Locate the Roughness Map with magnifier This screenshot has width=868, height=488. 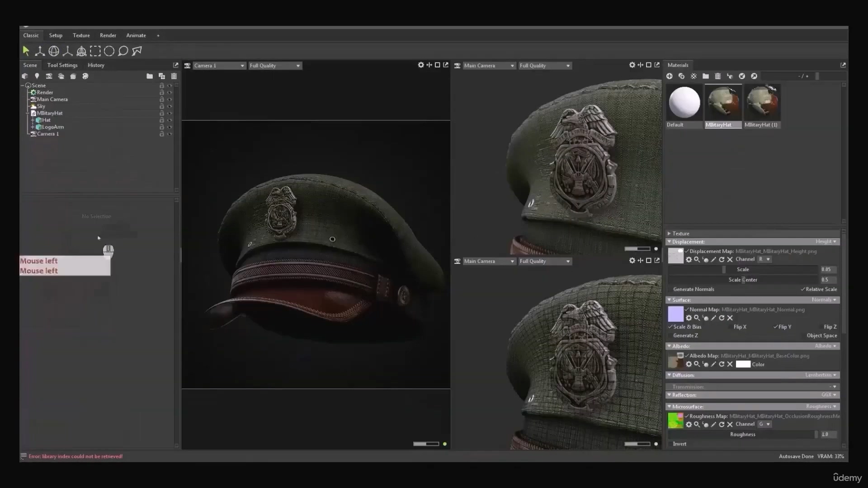(x=697, y=424)
